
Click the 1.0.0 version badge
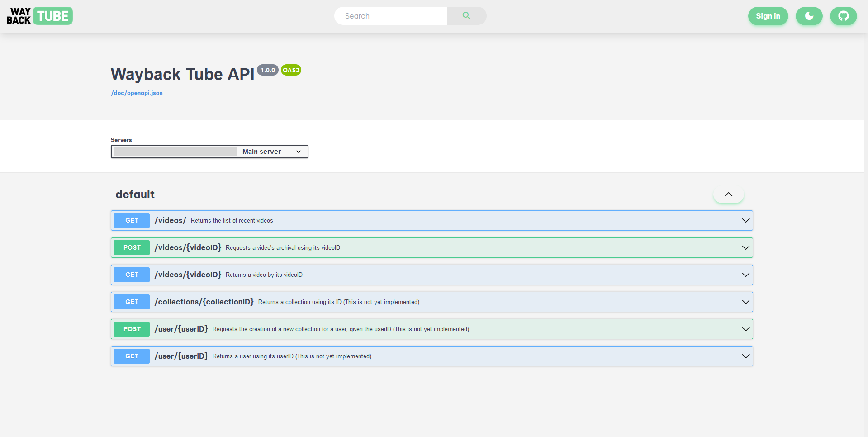[268, 70]
